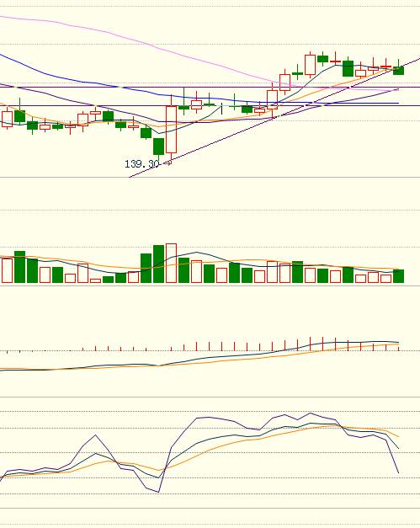Click the first early peak of the purple oscillator line
This screenshot has height=528, width=420.
point(96,435)
